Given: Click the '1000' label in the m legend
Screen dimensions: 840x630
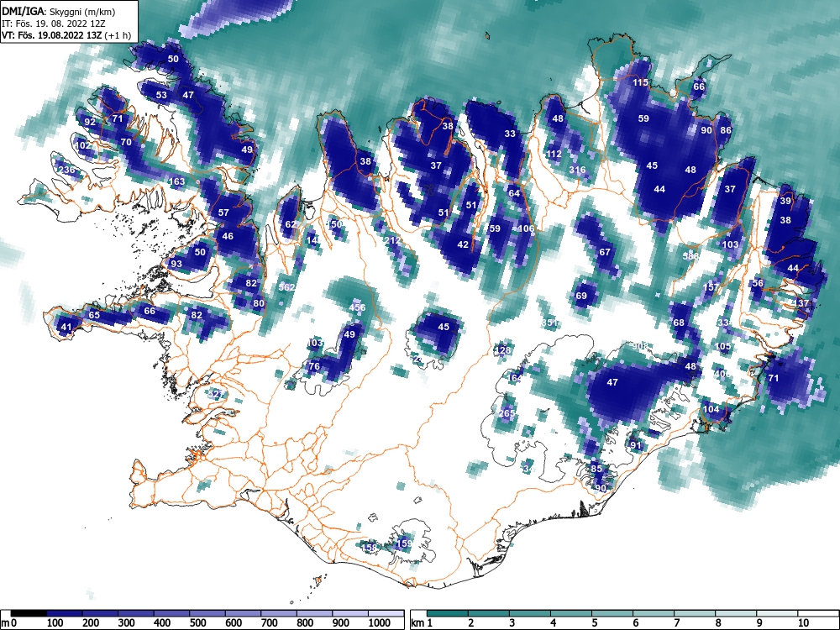Looking at the screenshot, I should point(380,622).
